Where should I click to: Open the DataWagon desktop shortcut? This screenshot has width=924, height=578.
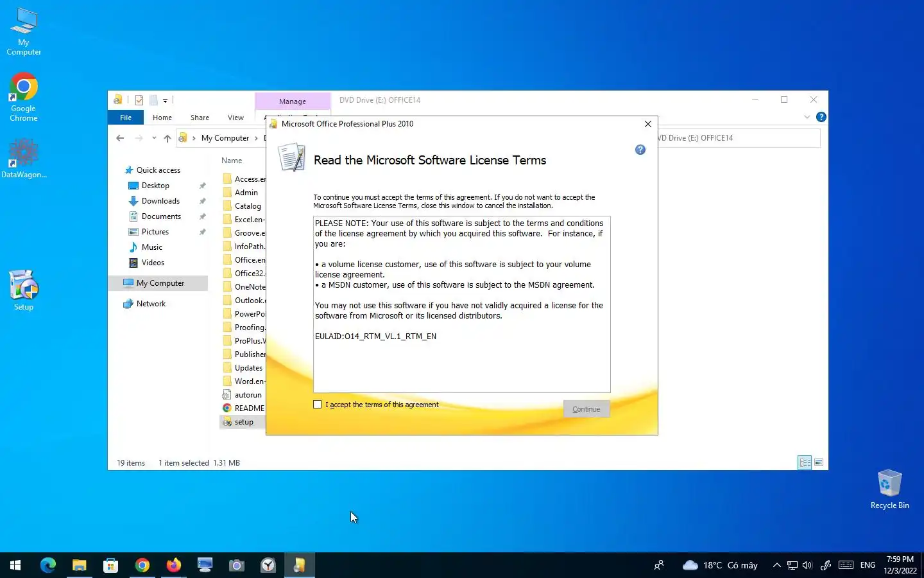(24, 158)
